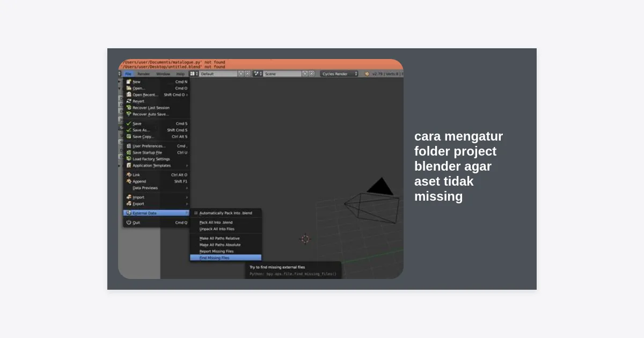Open the Default screen layout selector
The width and height of the screenshot is (644, 338).
pyautogui.click(x=217, y=74)
